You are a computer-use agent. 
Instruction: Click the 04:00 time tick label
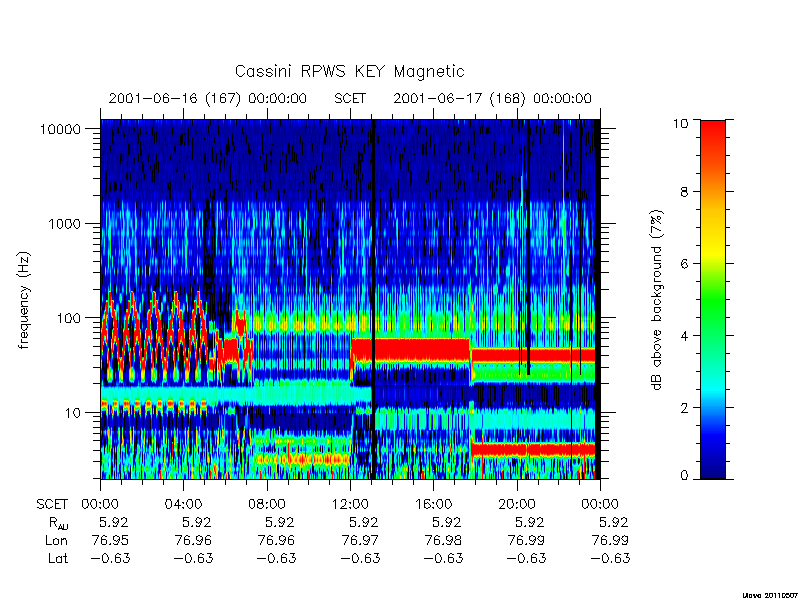183,505
